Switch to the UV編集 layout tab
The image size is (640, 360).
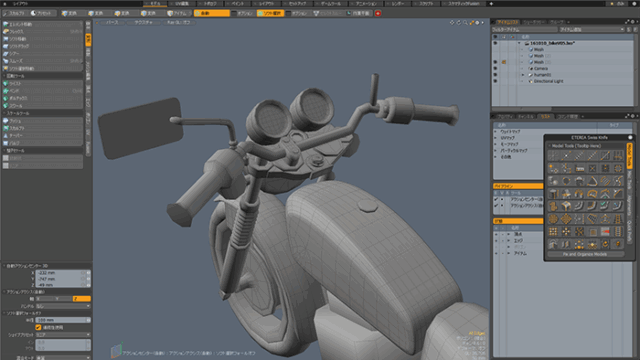point(182,4)
